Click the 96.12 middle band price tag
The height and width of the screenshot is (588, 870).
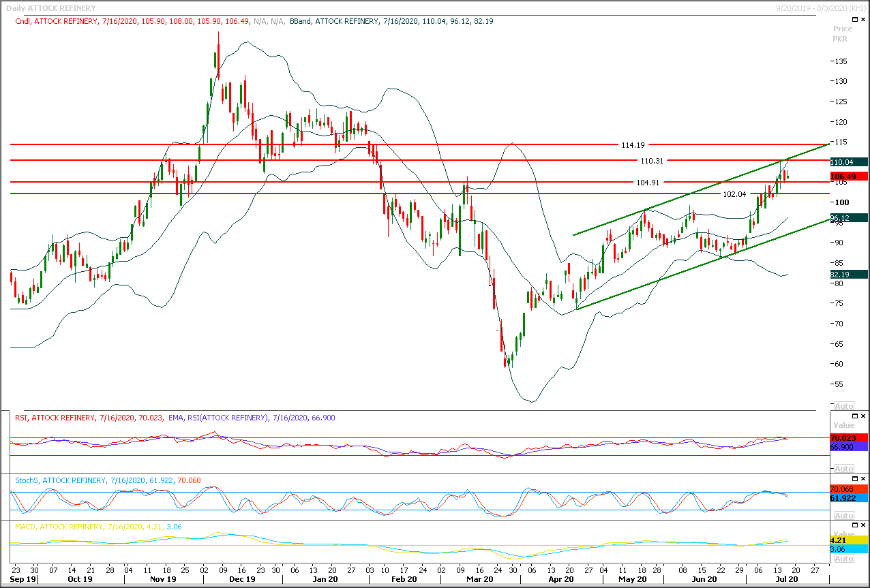848,218
